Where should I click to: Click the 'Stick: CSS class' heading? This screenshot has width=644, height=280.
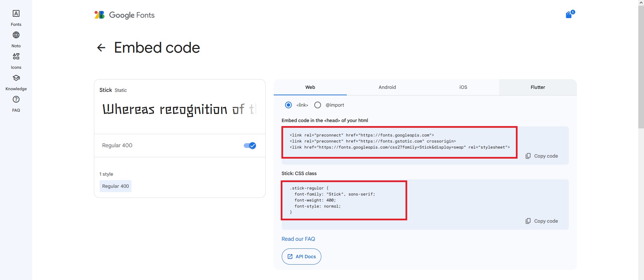299,173
